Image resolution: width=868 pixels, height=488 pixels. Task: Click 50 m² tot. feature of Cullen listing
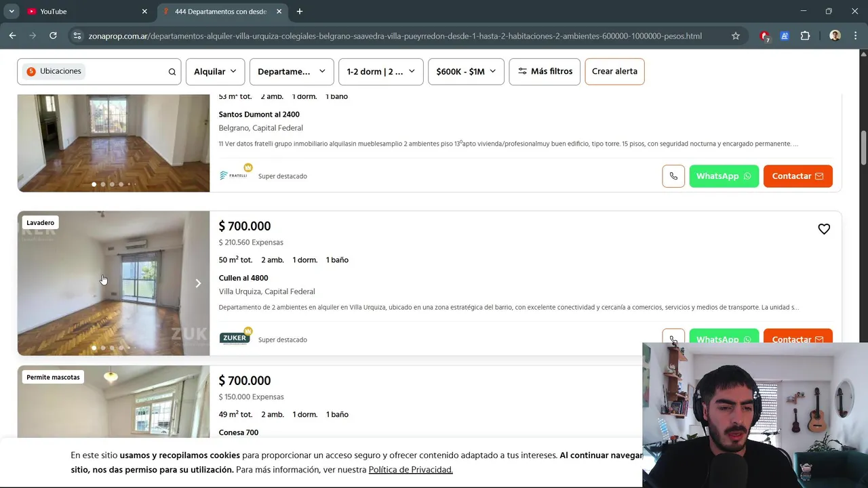[x=235, y=260]
